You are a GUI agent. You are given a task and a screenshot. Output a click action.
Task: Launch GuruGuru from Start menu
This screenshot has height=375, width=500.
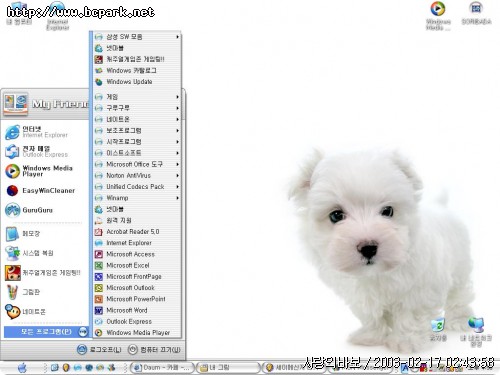(x=45, y=210)
